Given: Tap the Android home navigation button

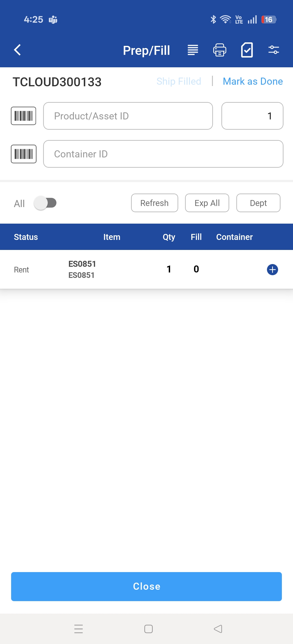Looking at the screenshot, I should 148,629.
